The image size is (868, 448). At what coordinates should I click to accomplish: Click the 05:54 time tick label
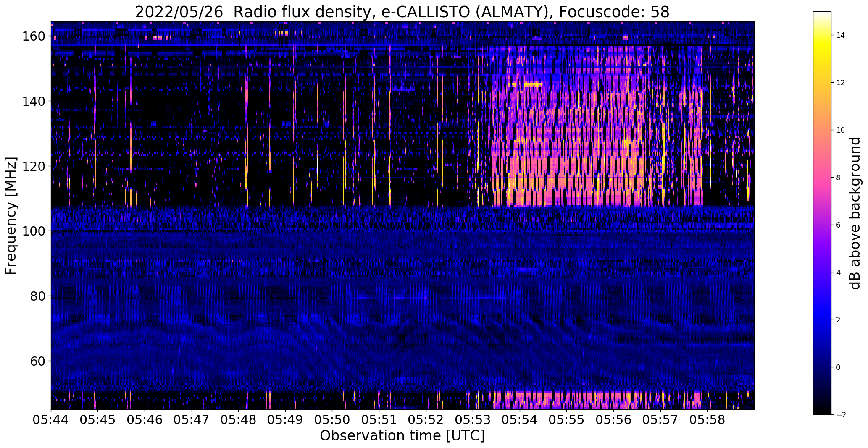[520, 419]
